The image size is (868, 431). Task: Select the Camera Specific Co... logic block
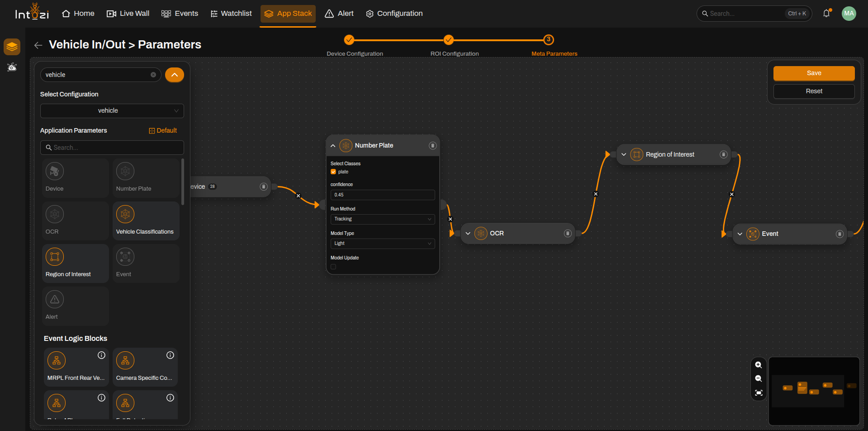pyautogui.click(x=145, y=367)
